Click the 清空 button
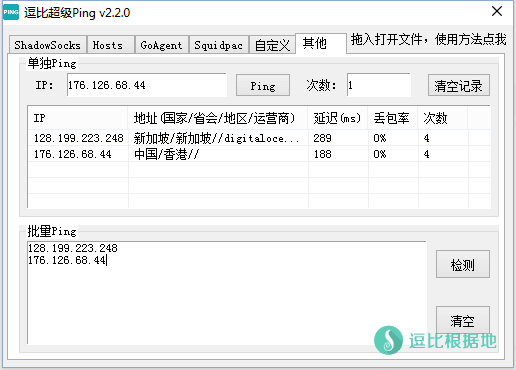Image resolution: width=516 pixels, height=370 pixels. pyautogui.click(x=463, y=320)
